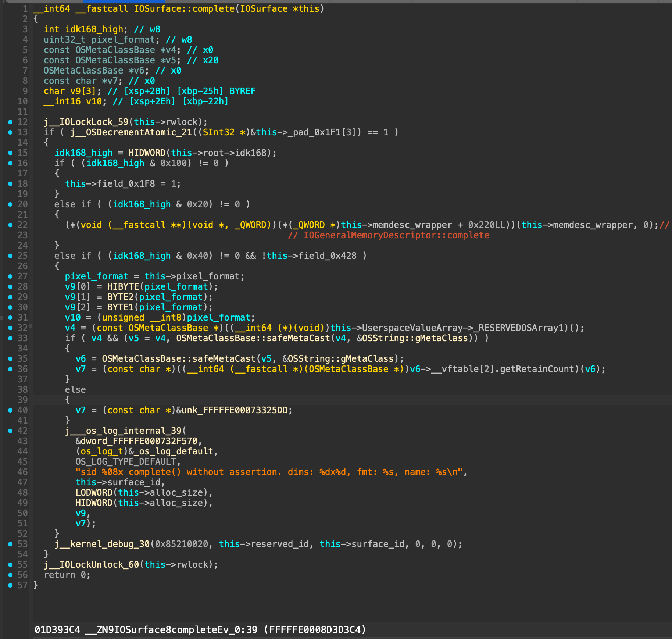Click the 0x220LL offset constant

486,225
